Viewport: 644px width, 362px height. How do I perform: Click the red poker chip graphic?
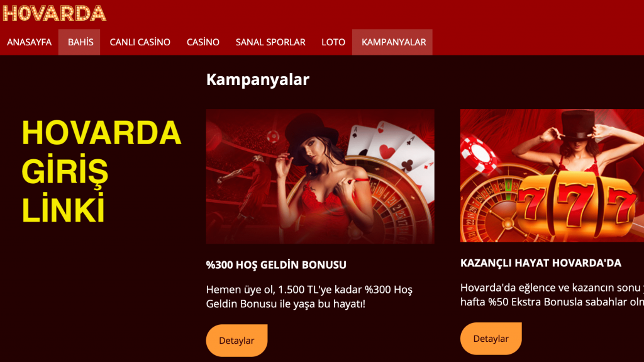(x=478, y=154)
